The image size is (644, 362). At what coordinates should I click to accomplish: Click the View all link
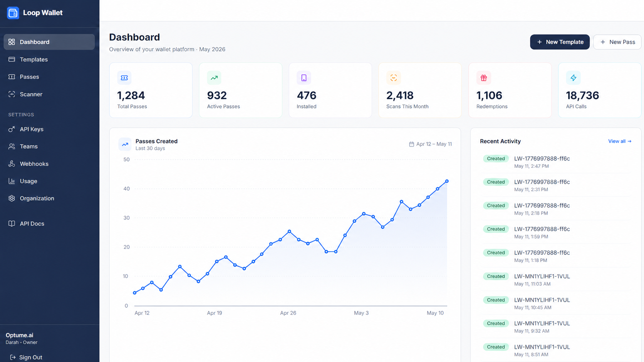620,141
